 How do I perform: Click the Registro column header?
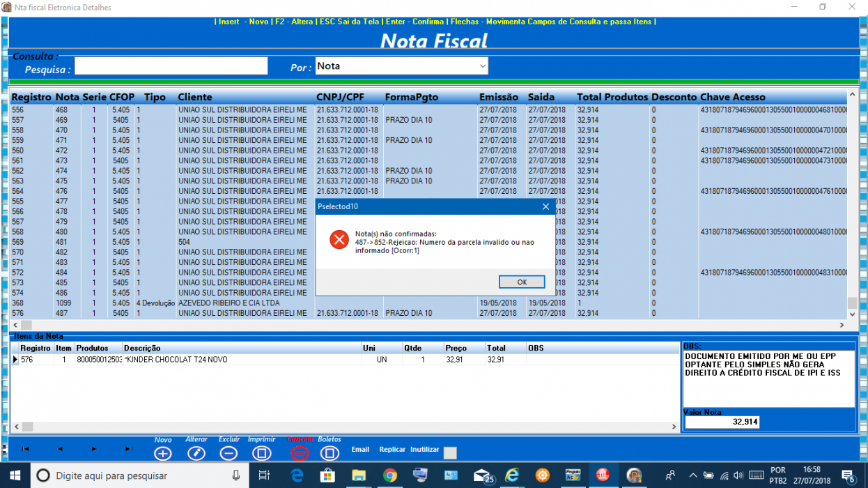(31, 97)
